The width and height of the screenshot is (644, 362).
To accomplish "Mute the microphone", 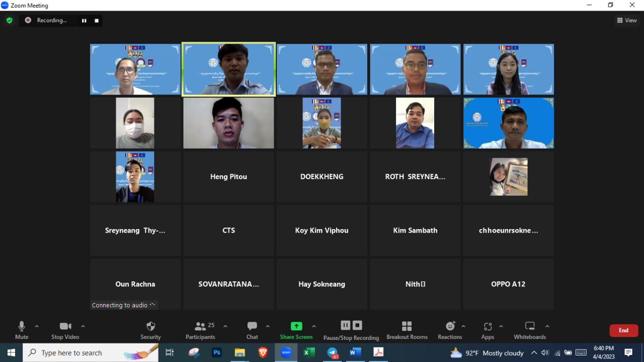I will tap(22, 330).
